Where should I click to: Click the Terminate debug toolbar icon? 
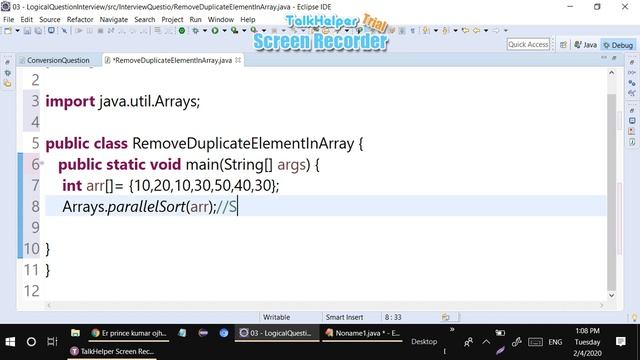coord(100,31)
